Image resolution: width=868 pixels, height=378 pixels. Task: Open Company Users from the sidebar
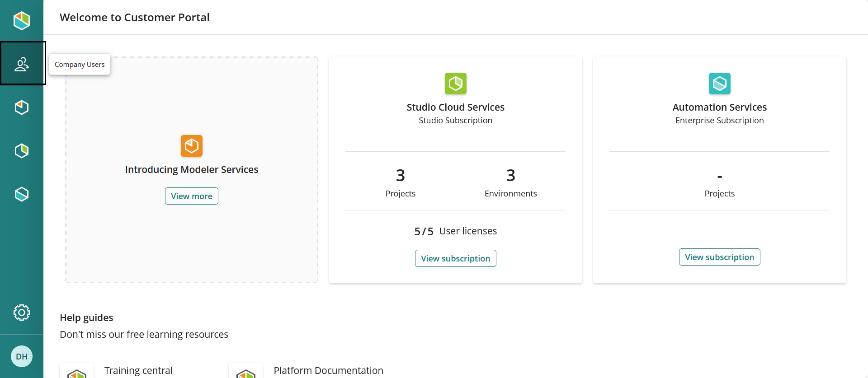click(x=22, y=64)
